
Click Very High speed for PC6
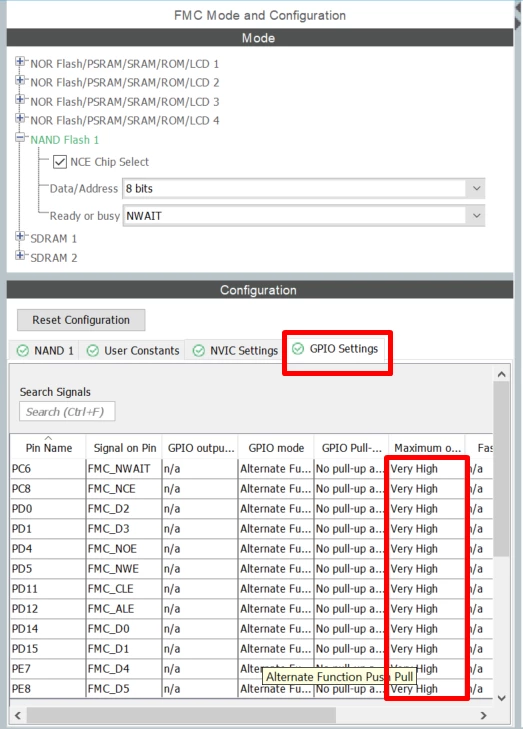click(x=427, y=469)
